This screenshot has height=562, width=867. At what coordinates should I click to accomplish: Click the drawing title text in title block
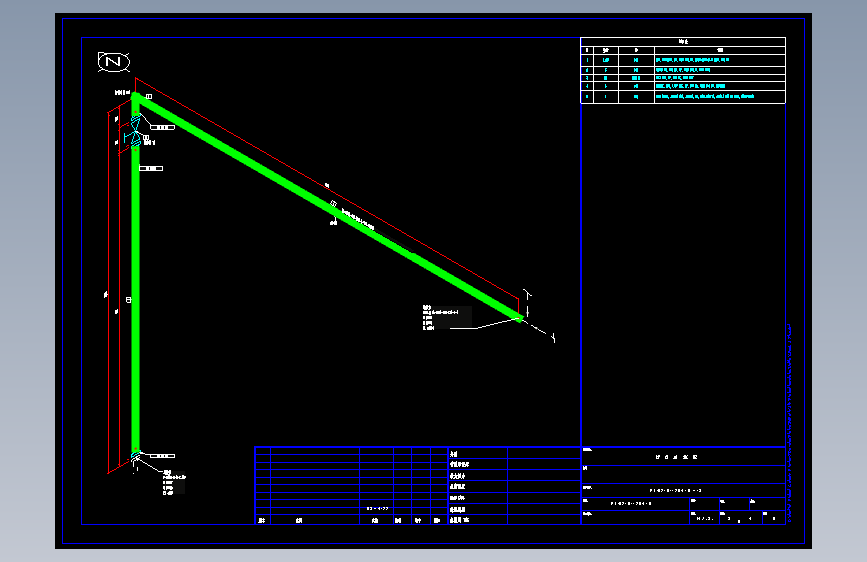(676, 457)
